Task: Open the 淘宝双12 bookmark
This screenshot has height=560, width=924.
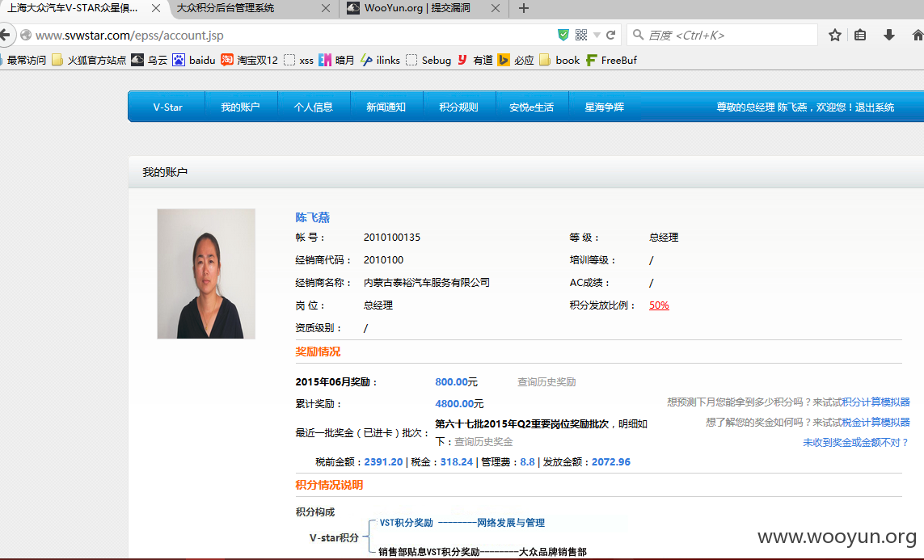Action: (x=249, y=60)
